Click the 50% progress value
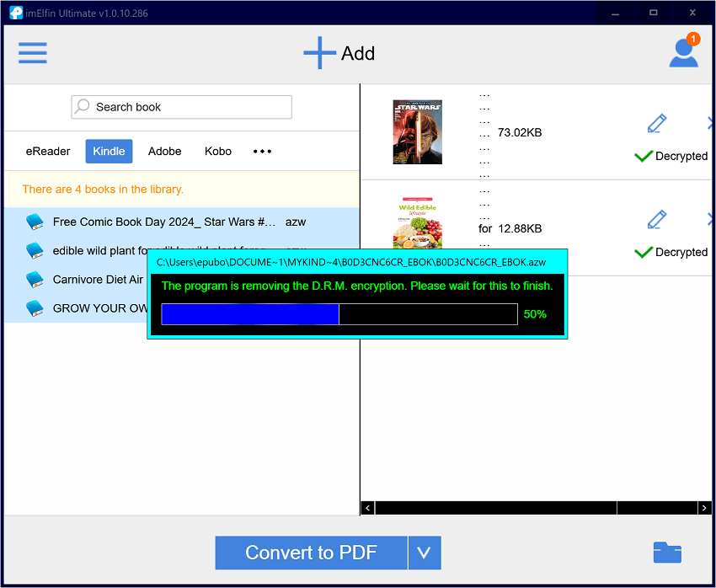 click(535, 314)
